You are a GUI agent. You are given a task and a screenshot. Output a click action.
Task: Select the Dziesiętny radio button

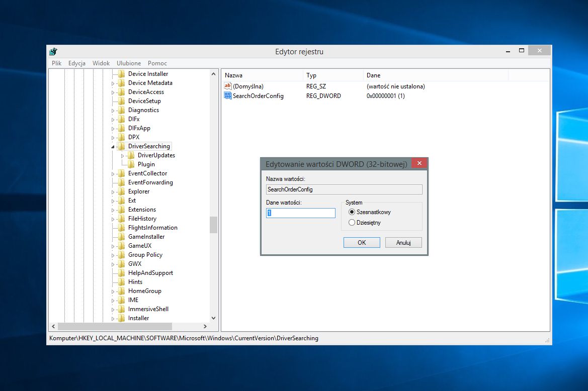point(352,223)
